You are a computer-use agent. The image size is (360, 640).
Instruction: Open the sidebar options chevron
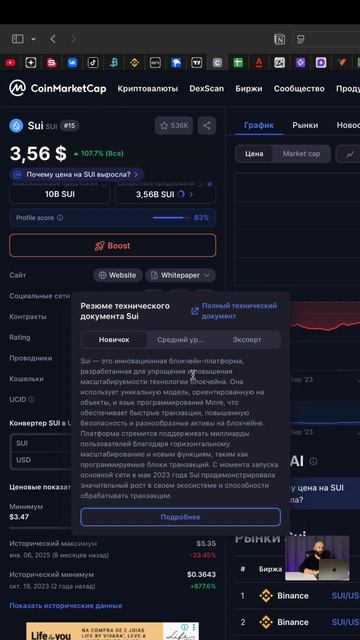[33, 39]
